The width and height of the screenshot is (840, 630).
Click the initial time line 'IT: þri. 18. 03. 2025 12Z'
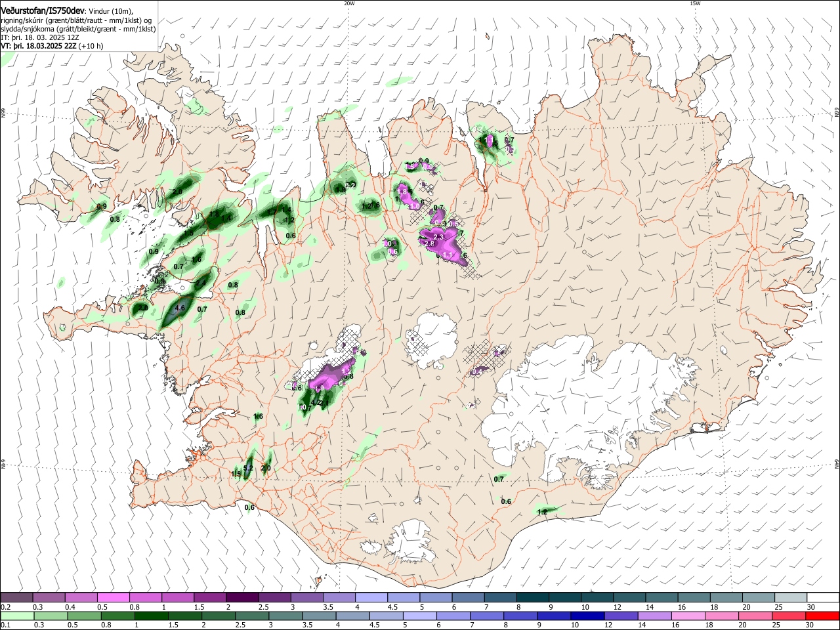(39, 37)
